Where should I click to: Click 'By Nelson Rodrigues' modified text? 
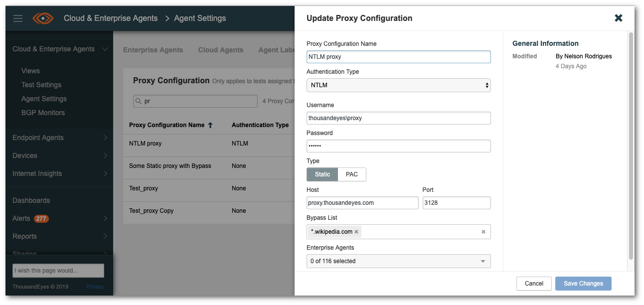coord(584,56)
